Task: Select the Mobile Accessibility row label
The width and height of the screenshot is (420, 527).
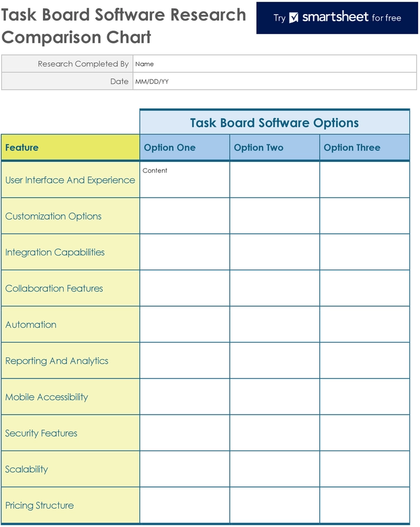Action: pos(70,397)
